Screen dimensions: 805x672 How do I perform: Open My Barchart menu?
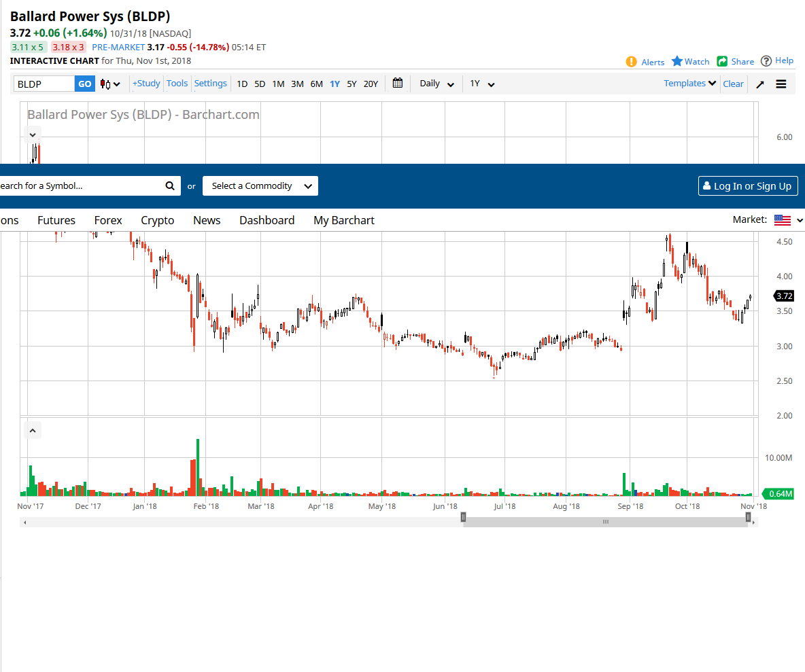coord(344,220)
